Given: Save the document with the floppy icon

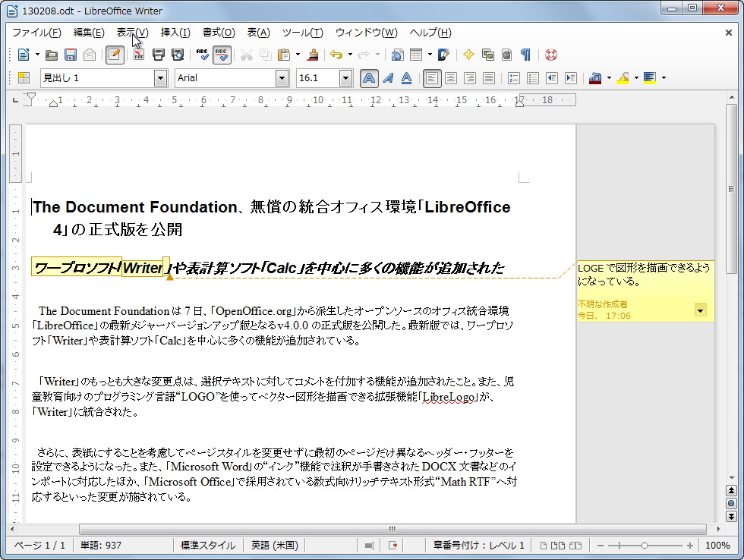Looking at the screenshot, I should (70, 55).
